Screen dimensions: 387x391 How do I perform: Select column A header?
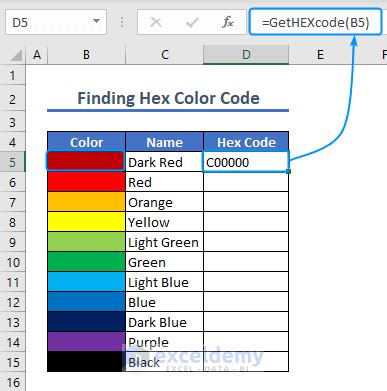click(37, 55)
